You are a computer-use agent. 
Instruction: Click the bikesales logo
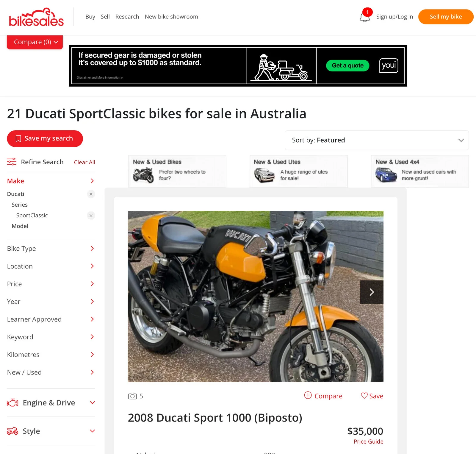click(x=36, y=17)
